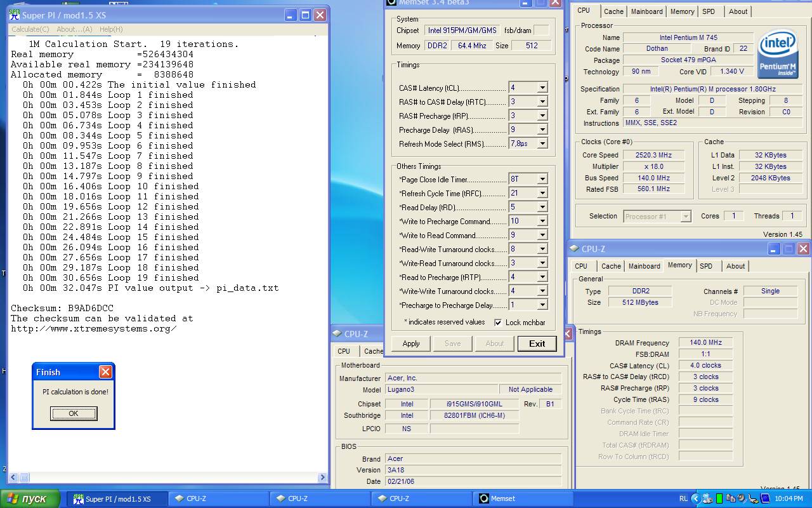The image size is (812, 508).
Task: Open Read to Precharge (tRTP) dropdown
Action: click(542, 277)
